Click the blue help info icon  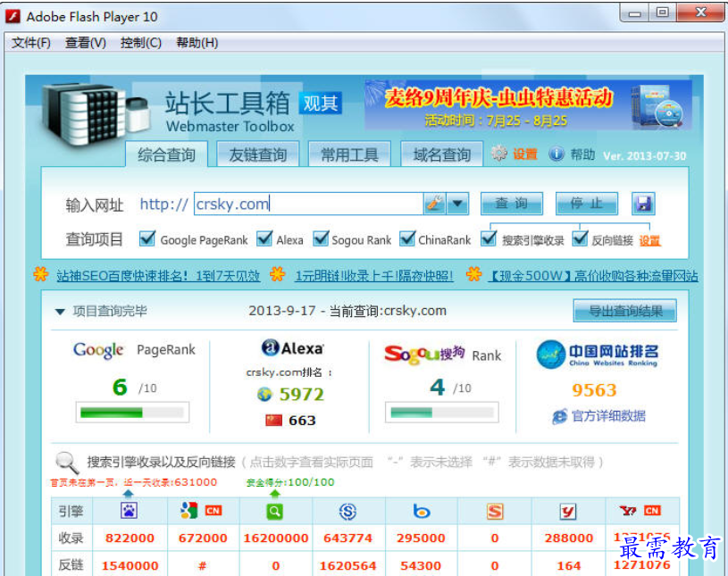pyautogui.click(x=556, y=154)
